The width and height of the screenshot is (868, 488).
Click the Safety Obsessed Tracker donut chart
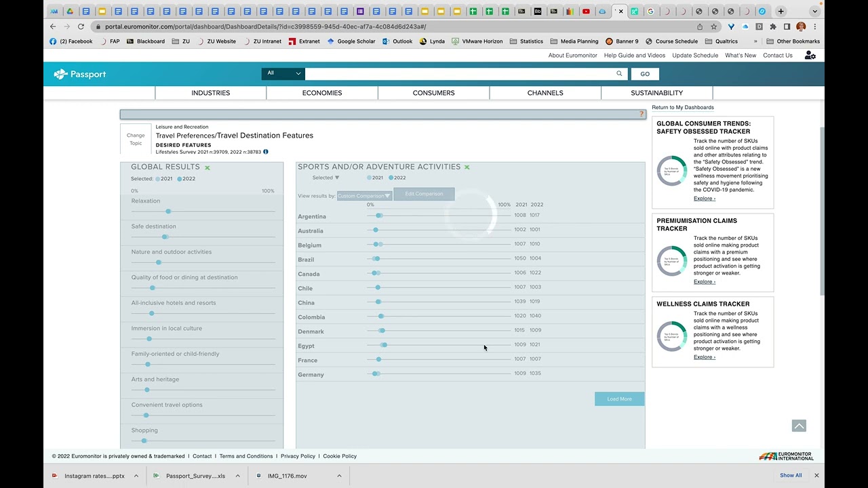(671, 171)
